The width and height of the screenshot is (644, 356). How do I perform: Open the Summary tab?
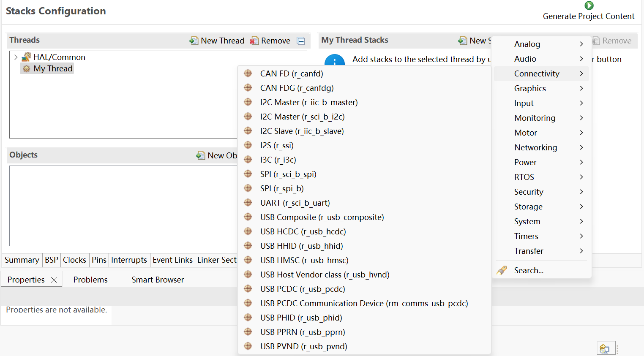click(22, 260)
